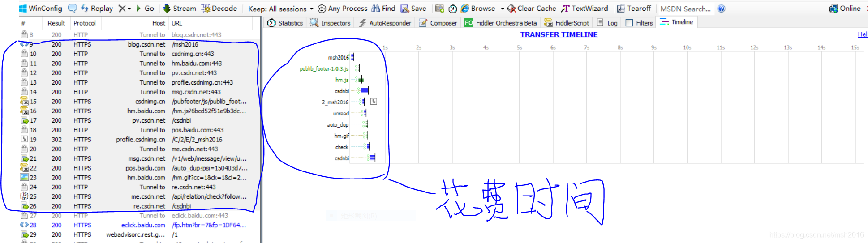Click the comment speech bubble icon
Viewport: 868px width, 243px height.
click(72, 9)
